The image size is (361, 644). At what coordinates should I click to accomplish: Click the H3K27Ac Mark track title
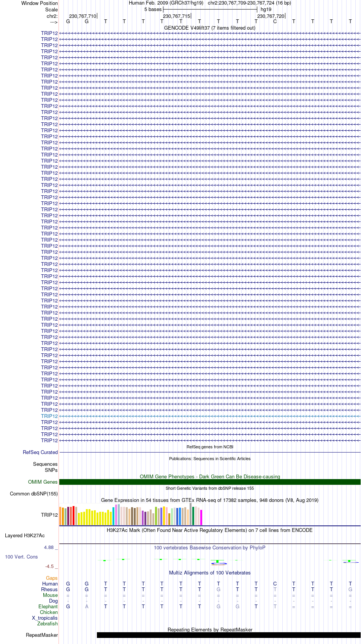coord(210,530)
